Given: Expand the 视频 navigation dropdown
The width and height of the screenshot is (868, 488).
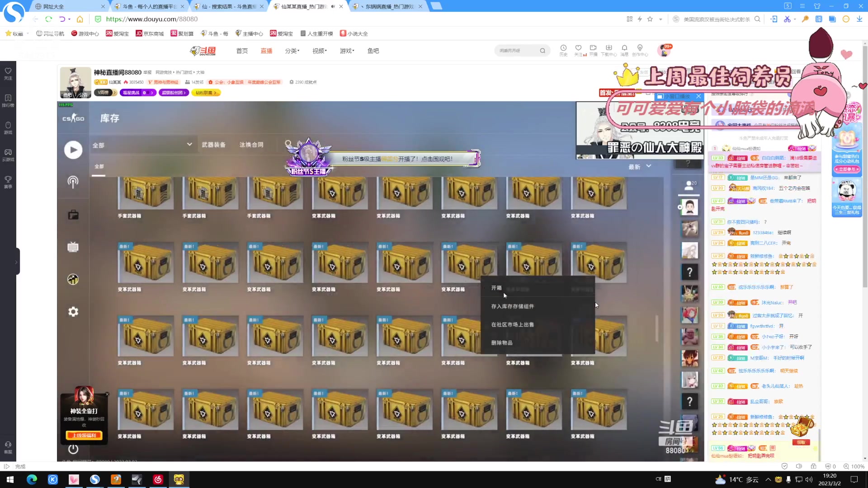Looking at the screenshot, I should (320, 51).
